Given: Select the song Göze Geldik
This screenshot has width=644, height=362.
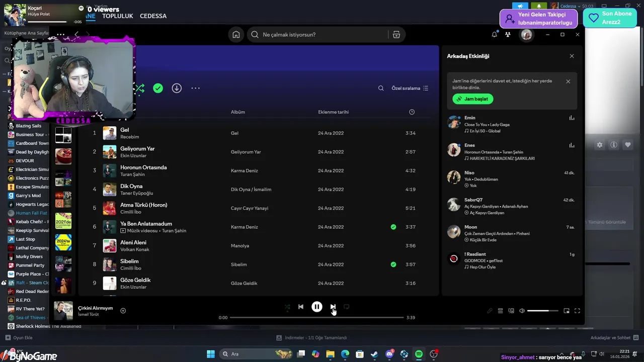Looking at the screenshot, I should click(x=258, y=283).
